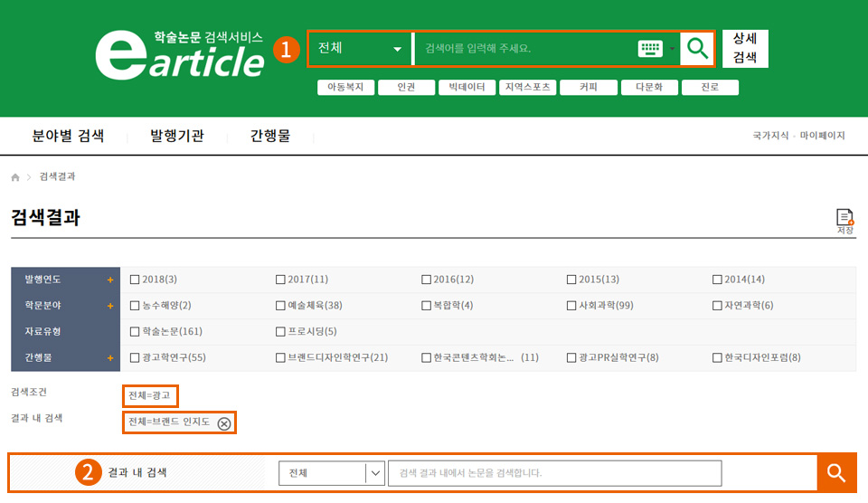Check the 2015(13) checkbox
The width and height of the screenshot is (868, 503).
click(x=571, y=280)
